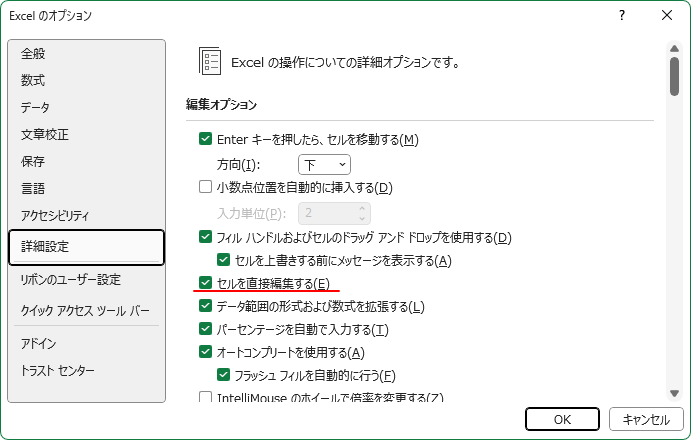Click the help question mark icon
Image resolution: width=691 pixels, height=440 pixels.
pos(622,15)
